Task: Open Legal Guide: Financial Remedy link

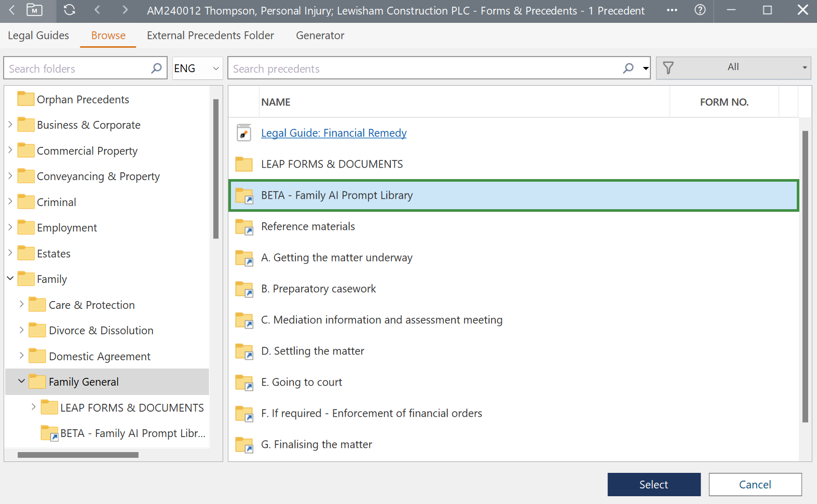Action: point(334,133)
